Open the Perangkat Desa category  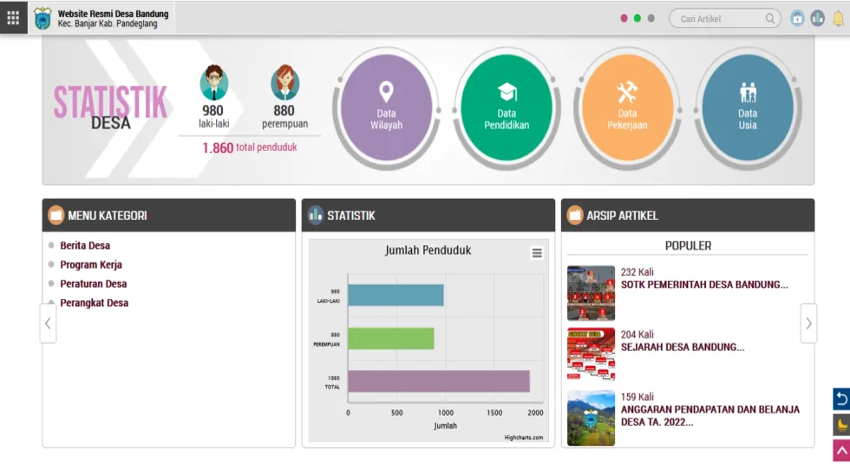click(x=94, y=302)
